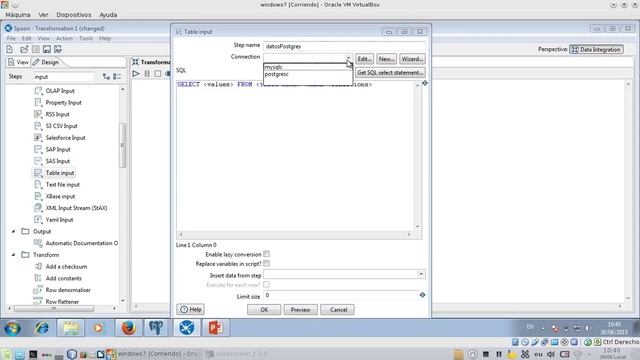Choose mysqlc from the connection list
Image resolution: width=640 pixels, height=360 pixels.
(x=308, y=67)
